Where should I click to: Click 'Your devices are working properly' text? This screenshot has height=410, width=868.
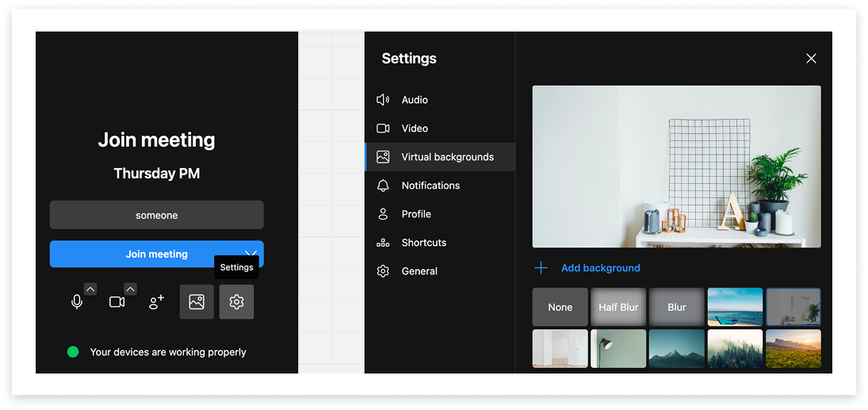(x=168, y=352)
